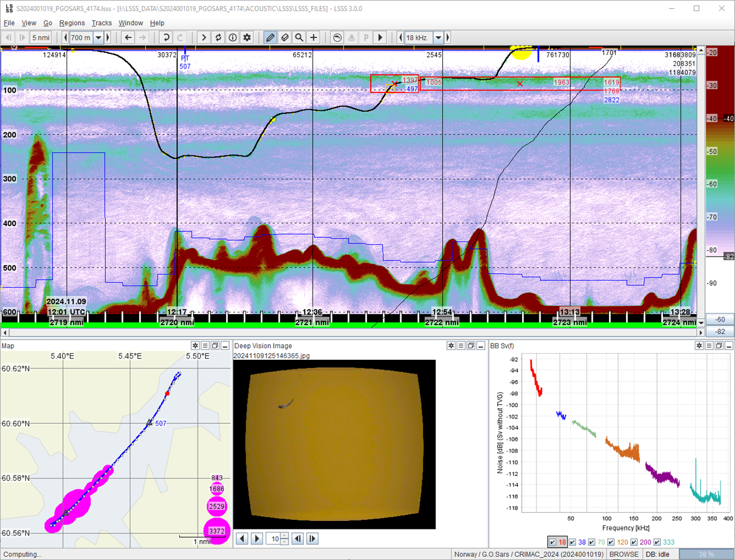This screenshot has width=735, height=560.
Task: Minimize the Deep Vision Image panel
Action: pyautogui.click(x=481, y=346)
